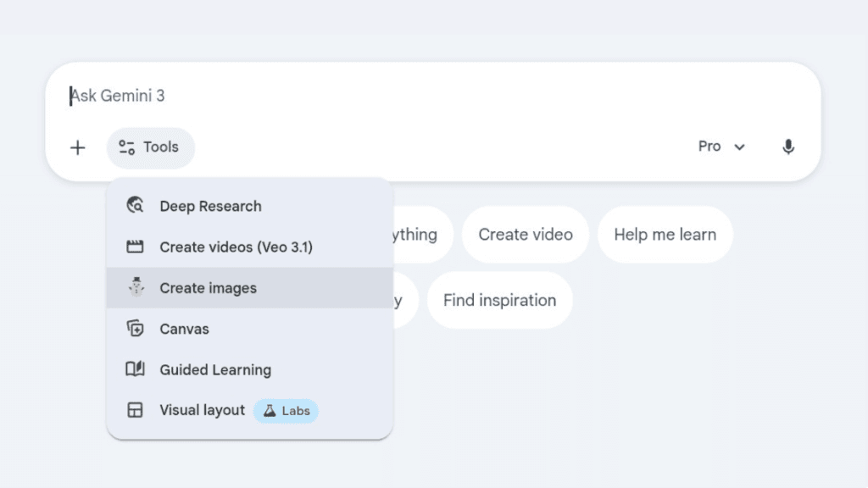This screenshot has width=868, height=488.
Task: Click the Create video suggestion chip
Action: (525, 235)
